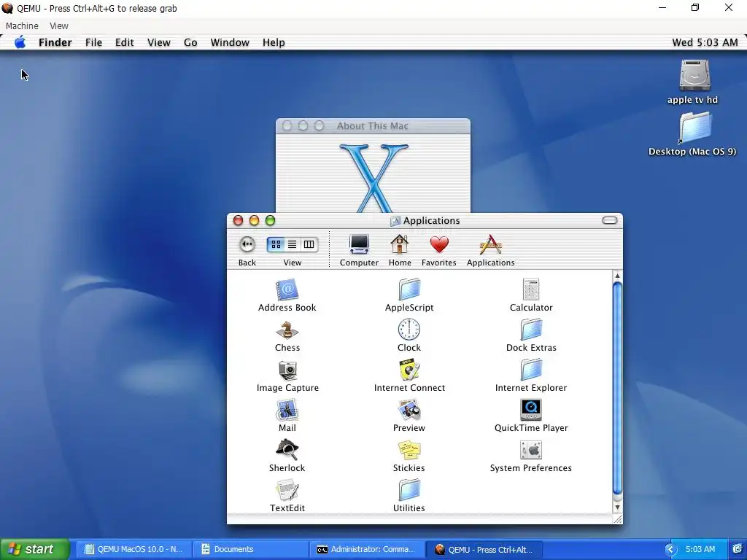Open the Apple menu

(x=20, y=42)
